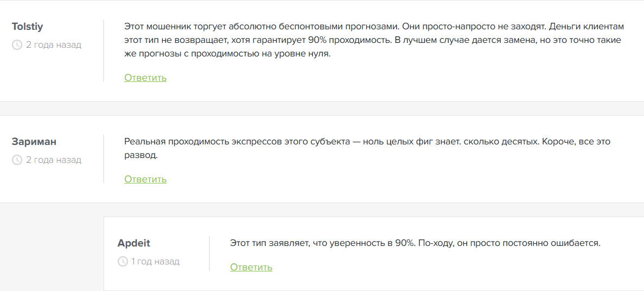The width and height of the screenshot is (644, 291).
Task: Reply to Tolstiy's comment via Ответить
Action: (x=145, y=78)
